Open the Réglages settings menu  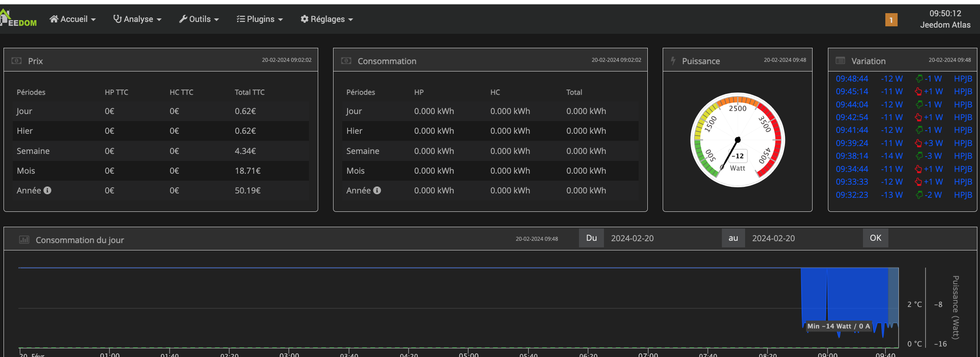pyautogui.click(x=327, y=19)
